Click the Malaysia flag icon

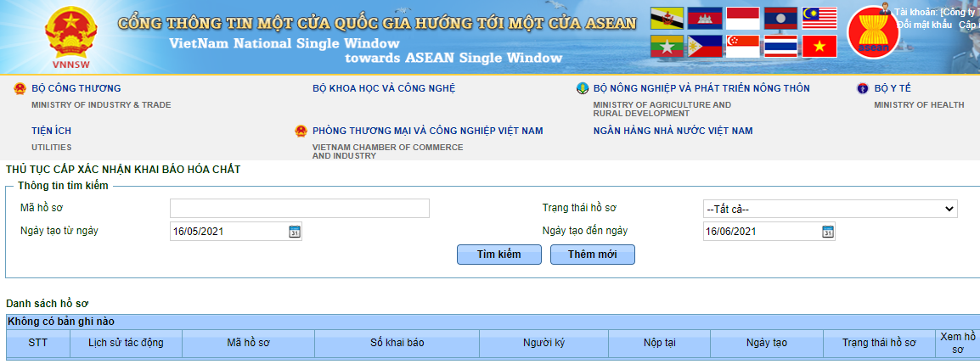click(819, 18)
